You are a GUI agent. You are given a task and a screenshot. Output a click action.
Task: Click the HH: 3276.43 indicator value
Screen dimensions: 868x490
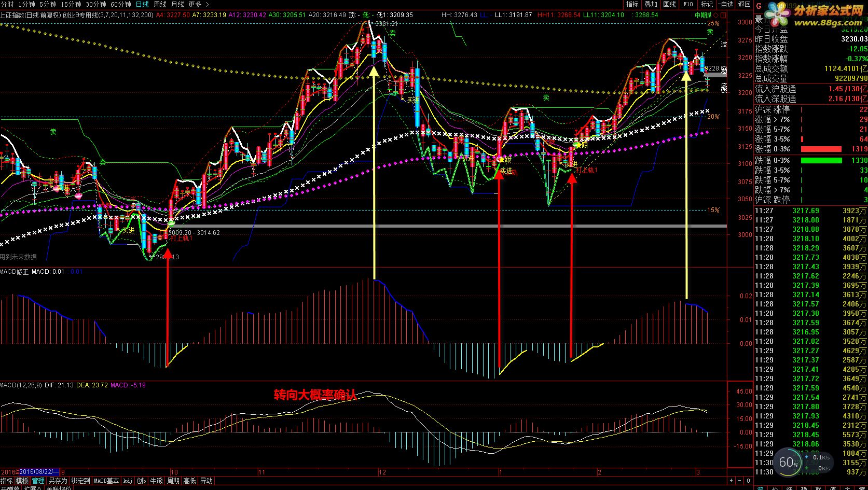click(459, 15)
